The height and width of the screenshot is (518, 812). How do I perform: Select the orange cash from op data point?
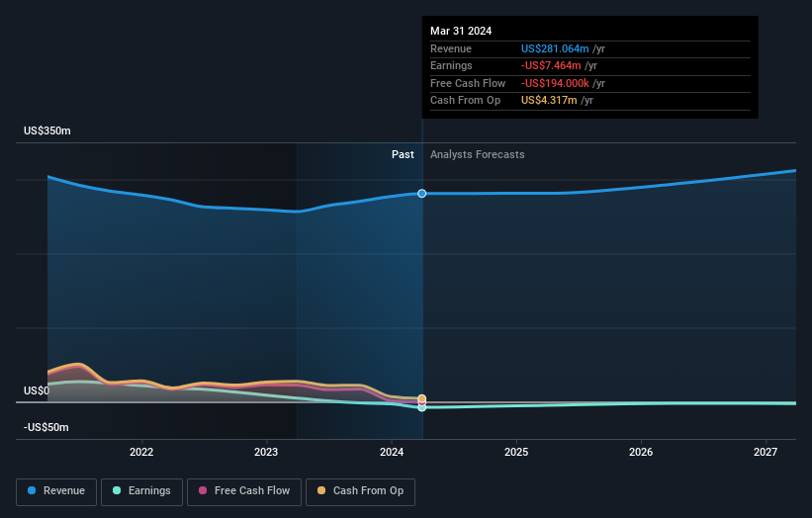tap(422, 398)
